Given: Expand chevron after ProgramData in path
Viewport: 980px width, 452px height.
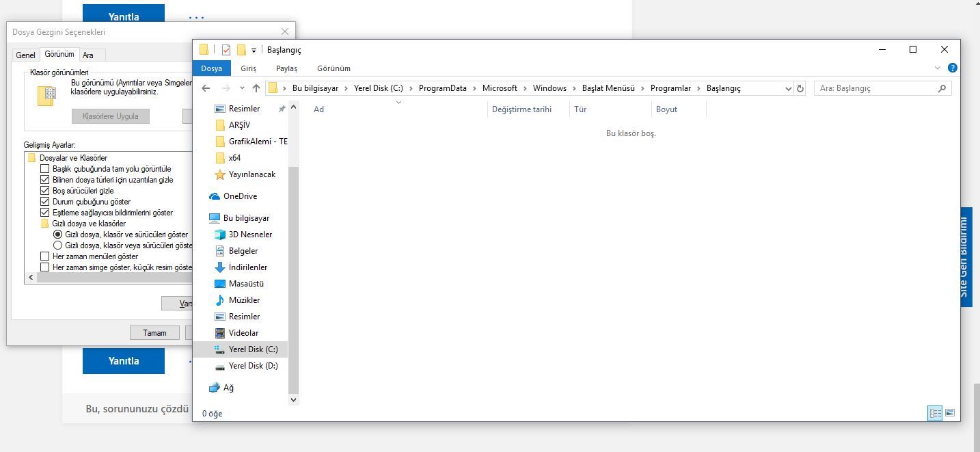Looking at the screenshot, I should (474, 88).
